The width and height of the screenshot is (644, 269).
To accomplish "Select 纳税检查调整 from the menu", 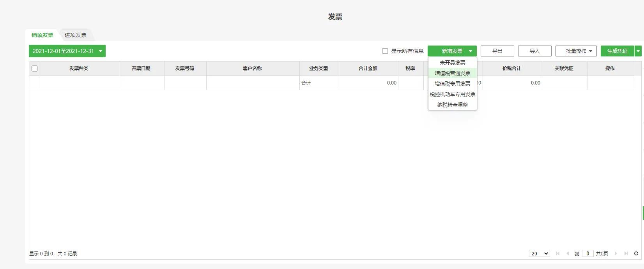I will 452,105.
